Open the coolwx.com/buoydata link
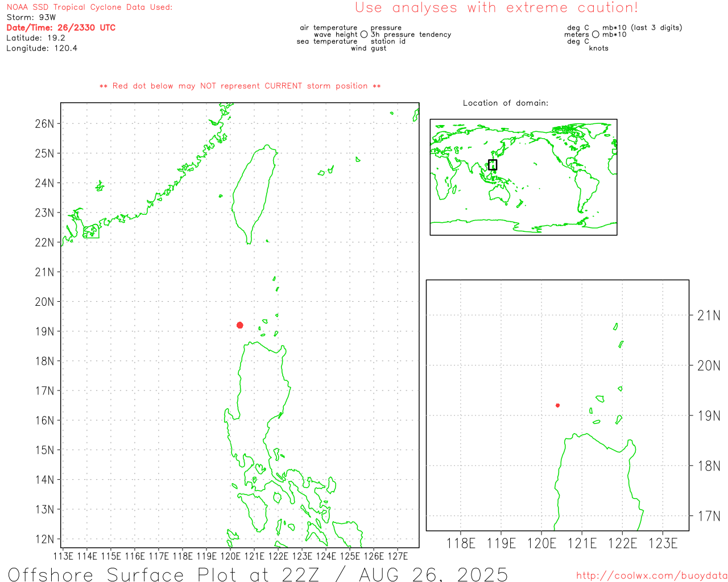The width and height of the screenshot is (728, 582). click(652, 576)
